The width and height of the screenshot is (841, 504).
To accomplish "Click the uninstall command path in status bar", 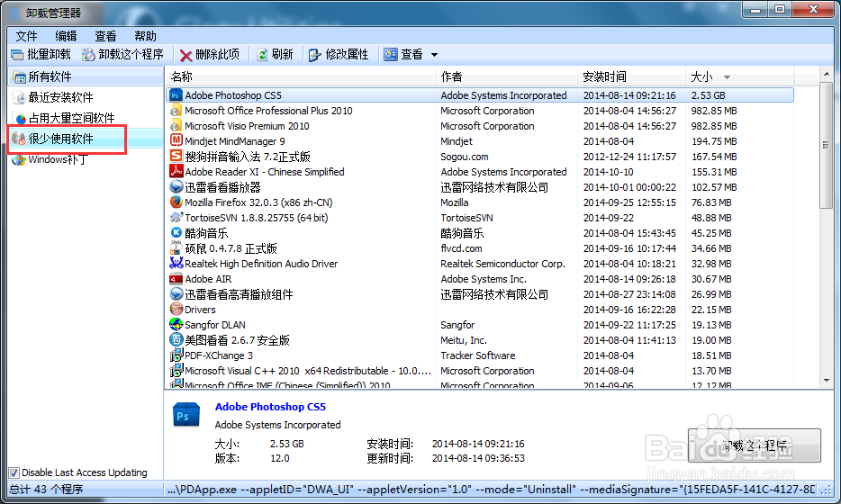I will [x=491, y=489].
